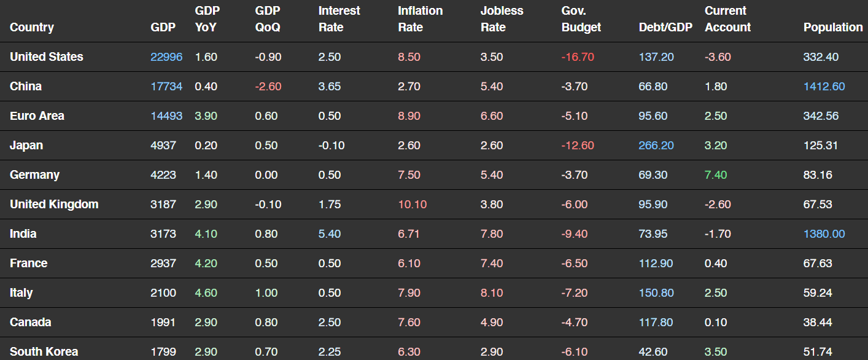
Task: Open Japan's country page
Action: pyautogui.click(x=26, y=145)
